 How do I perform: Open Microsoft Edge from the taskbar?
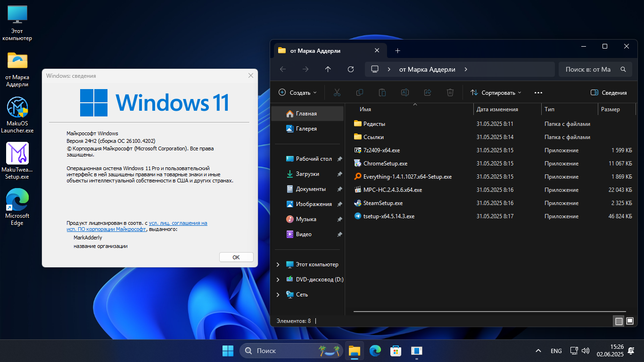click(x=375, y=351)
